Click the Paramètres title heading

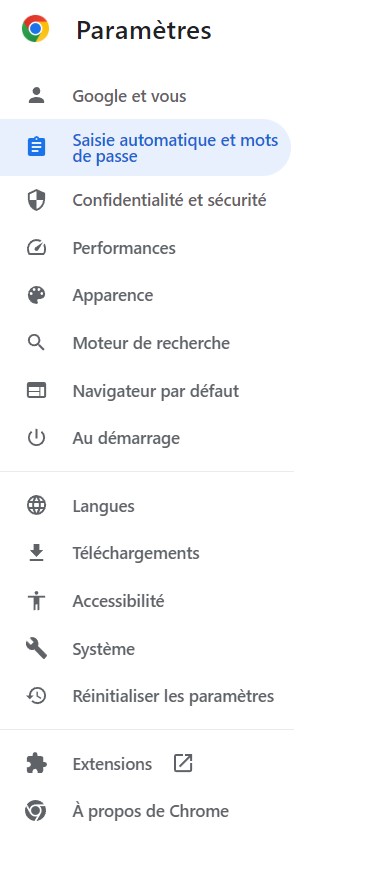(144, 30)
